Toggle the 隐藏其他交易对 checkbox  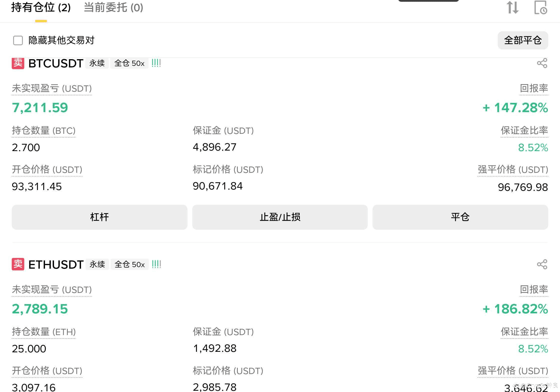pos(18,40)
